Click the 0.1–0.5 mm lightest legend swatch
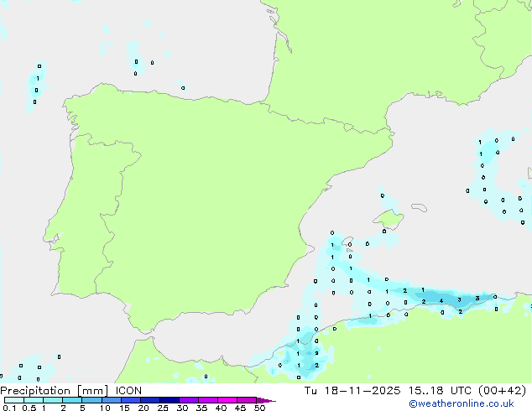This screenshot has height=411, width=532. [x=14, y=400]
